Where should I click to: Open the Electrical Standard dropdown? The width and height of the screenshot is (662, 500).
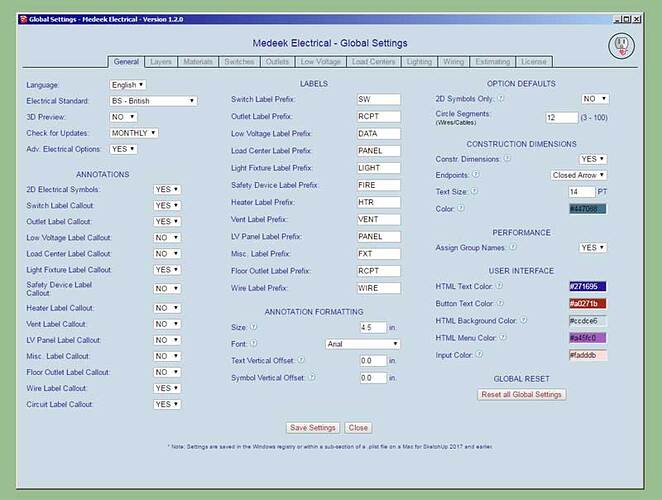pos(153,101)
